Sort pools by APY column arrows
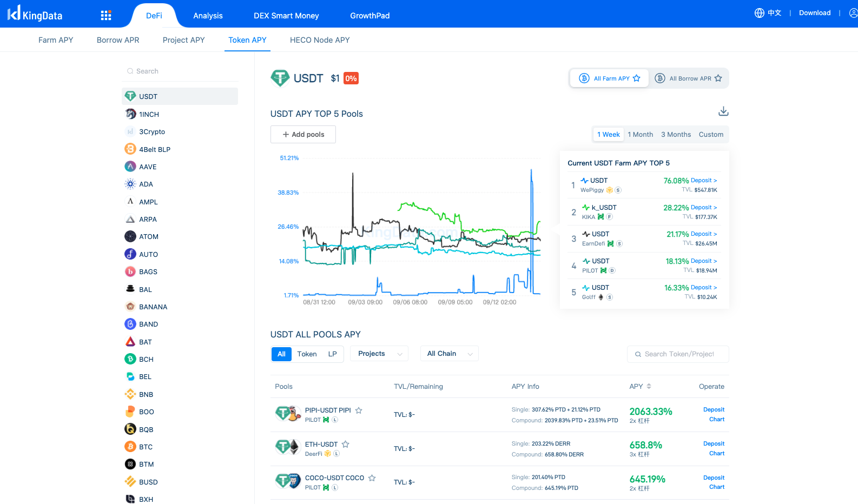The image size is (858, 504). [x=649, y=386]
